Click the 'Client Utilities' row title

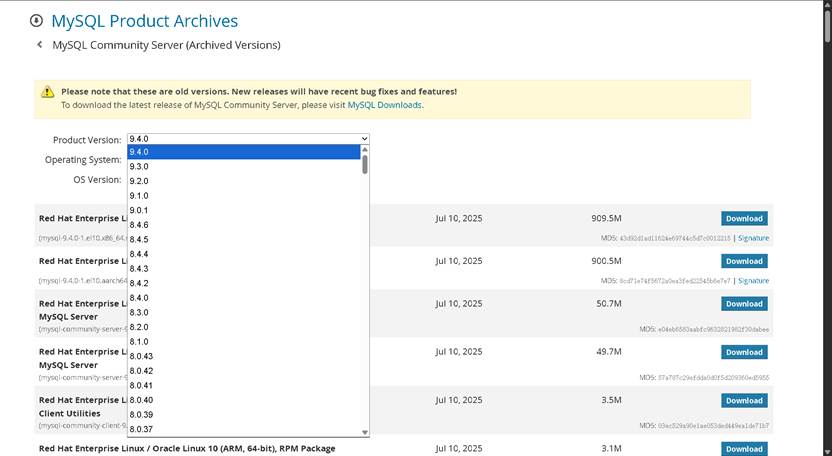[70, 414]
